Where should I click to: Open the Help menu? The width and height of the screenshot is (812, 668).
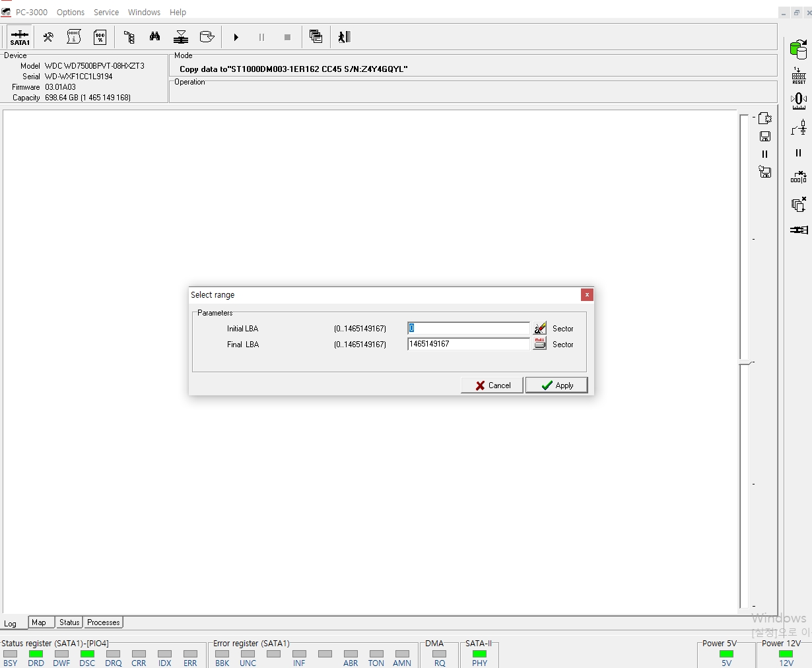178,12
